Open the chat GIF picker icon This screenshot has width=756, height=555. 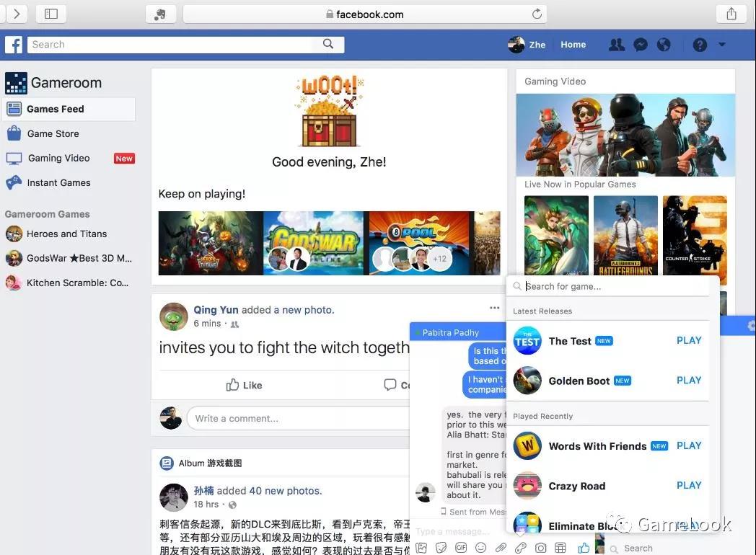tap(461, 548)
